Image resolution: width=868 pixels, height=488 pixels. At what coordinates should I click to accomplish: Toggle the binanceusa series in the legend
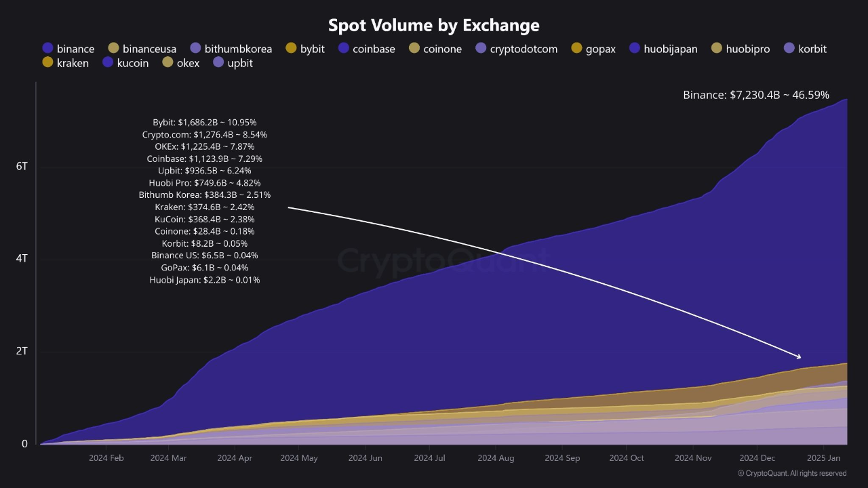142,49
